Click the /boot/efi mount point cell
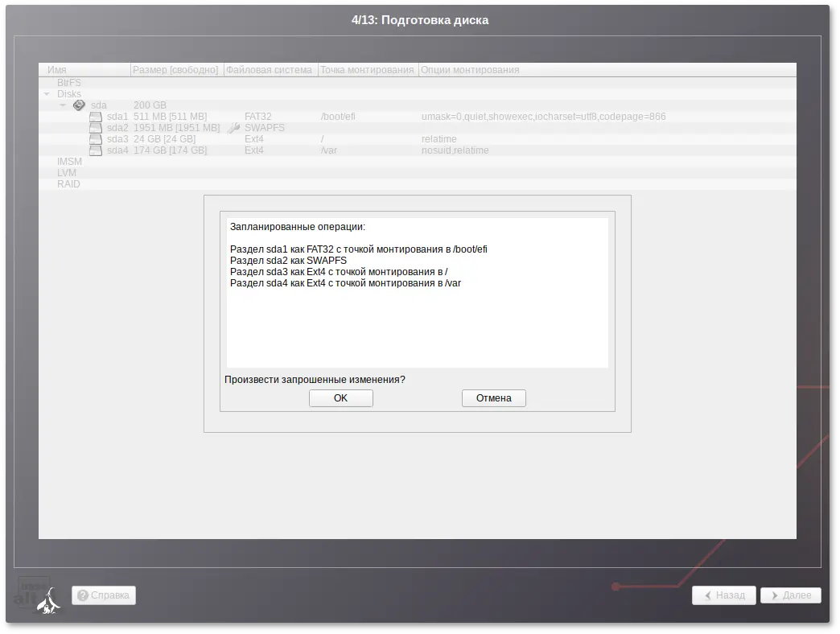 click(338, 116)
